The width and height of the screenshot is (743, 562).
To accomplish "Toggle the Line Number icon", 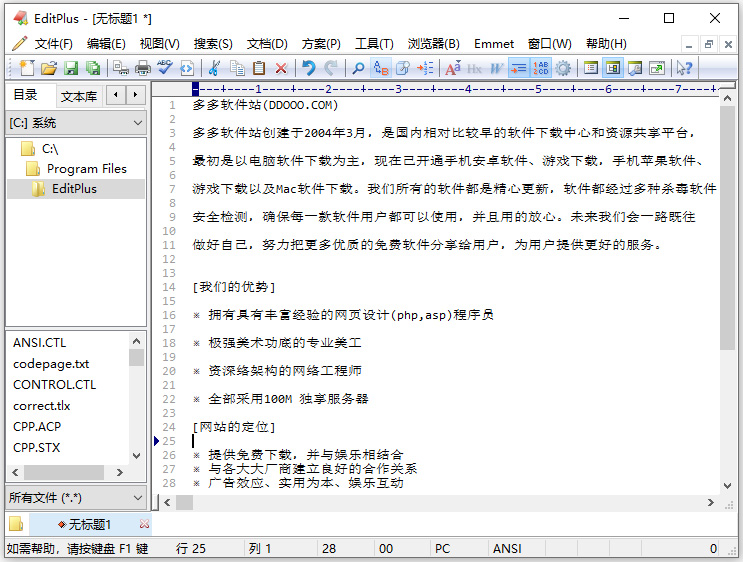I will coord(541,68).
